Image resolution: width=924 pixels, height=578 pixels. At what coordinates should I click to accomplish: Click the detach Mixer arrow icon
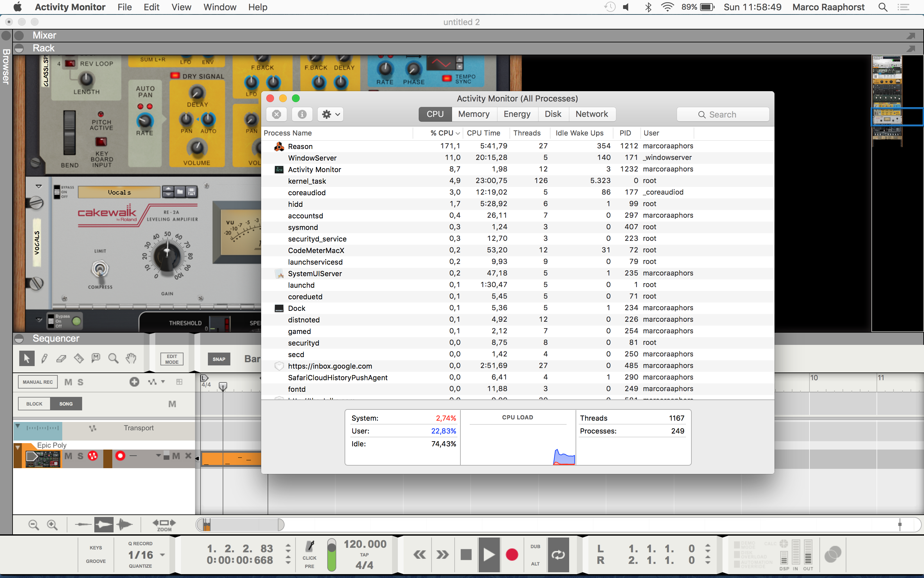(911, 36)
